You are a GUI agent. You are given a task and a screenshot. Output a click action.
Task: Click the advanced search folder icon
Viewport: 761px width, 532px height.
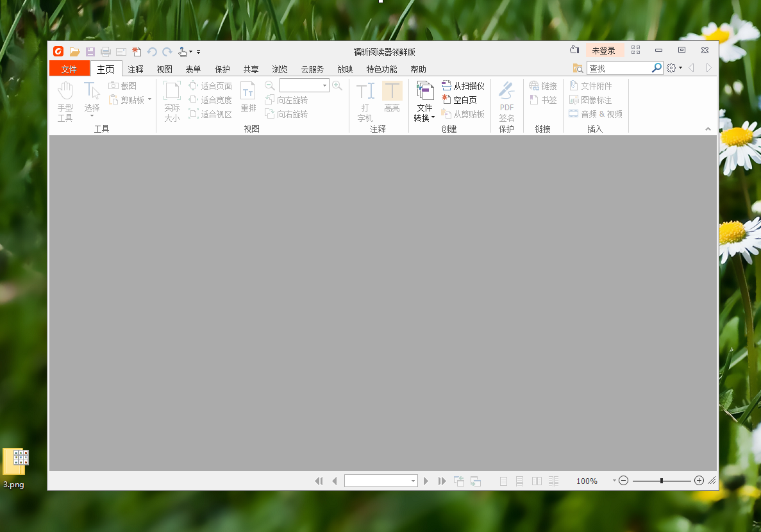(578, 69)
